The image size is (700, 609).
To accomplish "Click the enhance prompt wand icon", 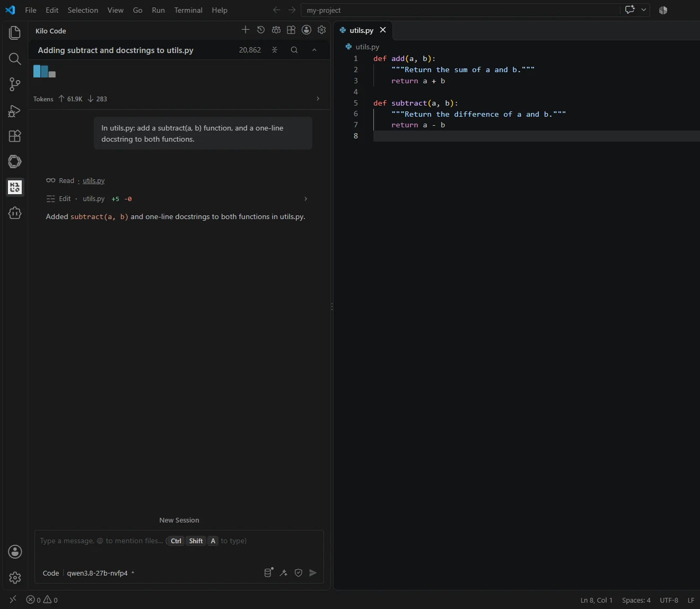I will 284,573.
